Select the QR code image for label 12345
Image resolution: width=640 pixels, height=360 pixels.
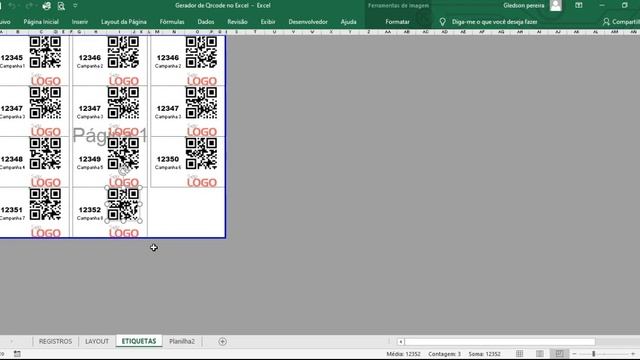pos(45,52)
